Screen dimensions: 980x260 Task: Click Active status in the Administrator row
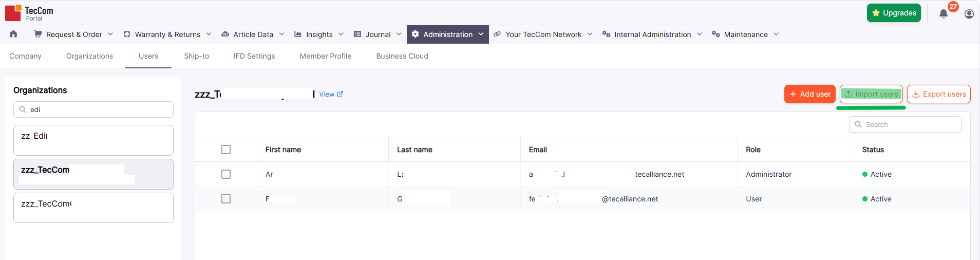(877, 174)
